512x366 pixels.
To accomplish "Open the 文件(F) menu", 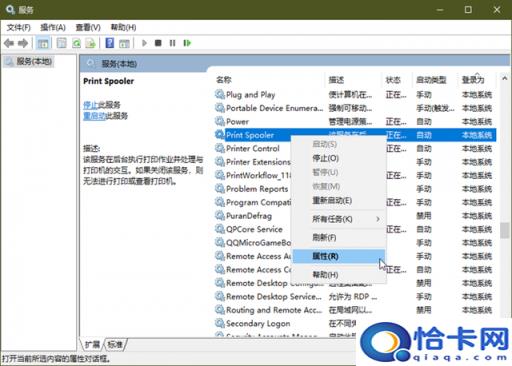I will (x=19, y=27).
